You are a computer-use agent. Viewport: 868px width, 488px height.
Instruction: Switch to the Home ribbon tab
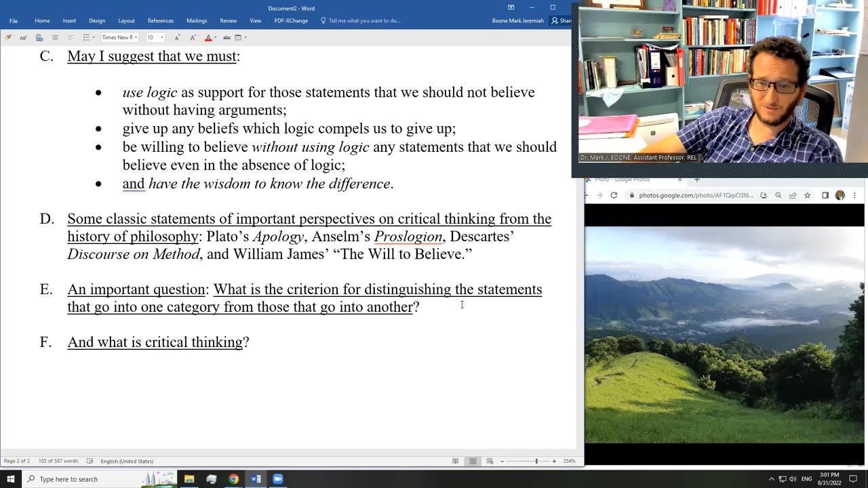(x=42, y=20)
